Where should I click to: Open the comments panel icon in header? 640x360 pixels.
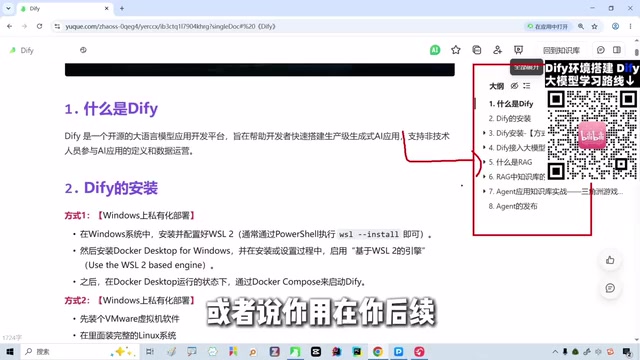click(x=600, y=50)
